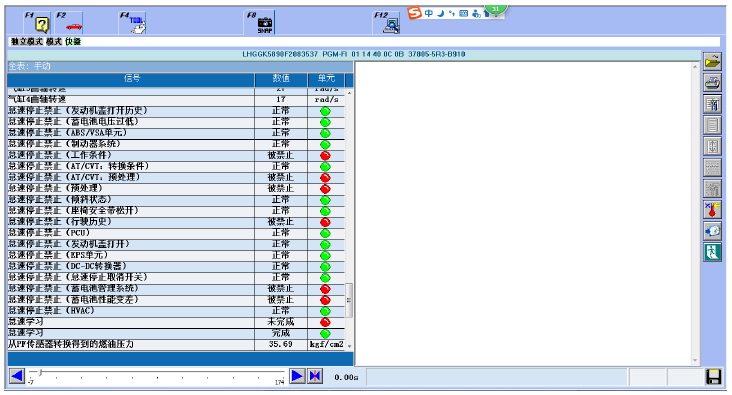Screen dimensions: 732x395
Task: Click red indicator for 工作条件 row
Action: click(x=325, y=155)
